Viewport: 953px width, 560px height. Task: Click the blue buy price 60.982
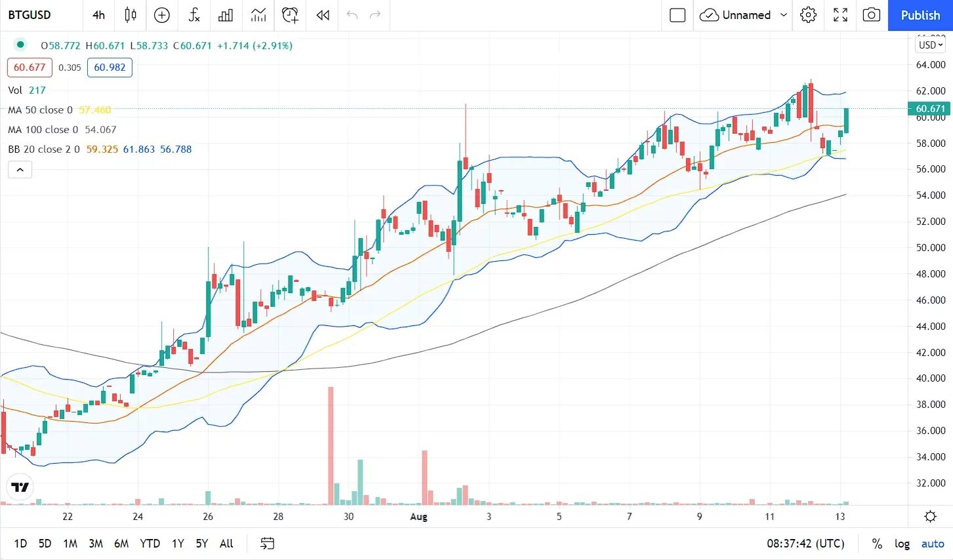[x=110, y=68]
